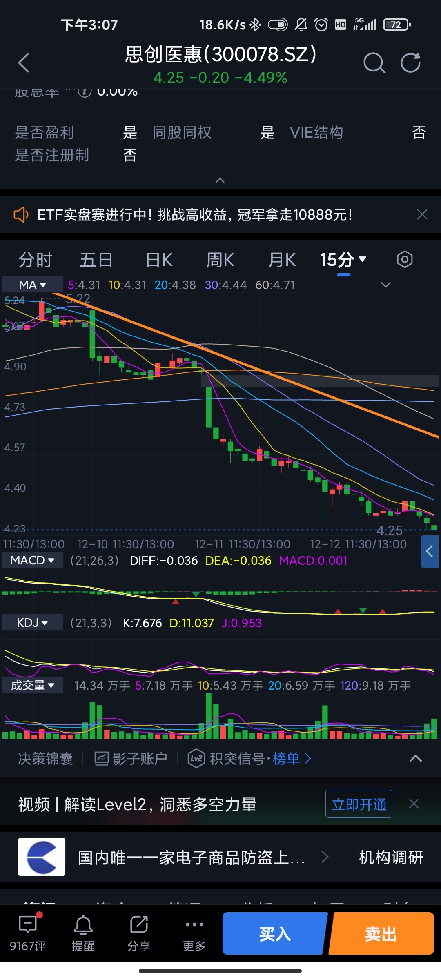The width and height of the screenshot is (441, 980).
Task: Switch to 分时 chart tab
Action: pyautogui.click(x=36, y=260)
